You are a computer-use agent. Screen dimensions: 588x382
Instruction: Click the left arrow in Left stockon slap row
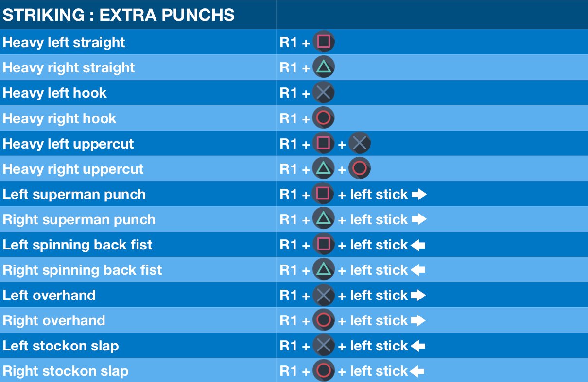pos(418,346)
